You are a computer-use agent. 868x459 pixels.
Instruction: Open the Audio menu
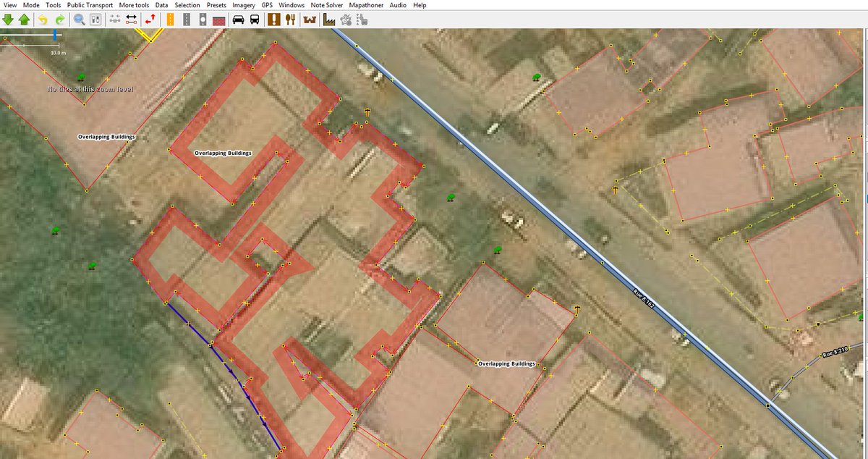(398, 5)
